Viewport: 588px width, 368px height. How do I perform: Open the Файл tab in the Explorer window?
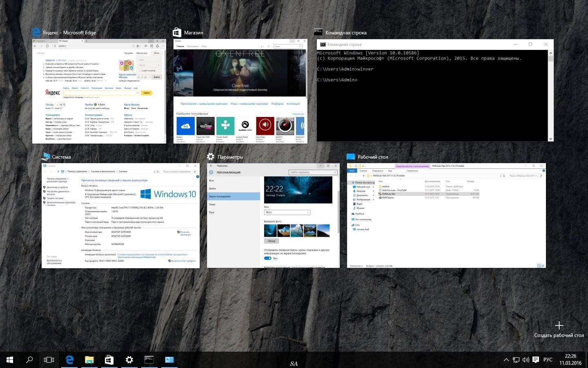pos(352,171)
